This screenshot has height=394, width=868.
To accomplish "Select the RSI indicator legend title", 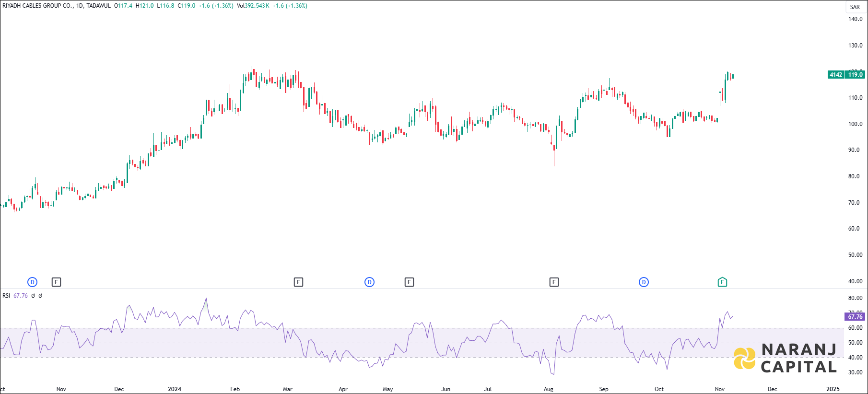I will click(x=6, y=296).
